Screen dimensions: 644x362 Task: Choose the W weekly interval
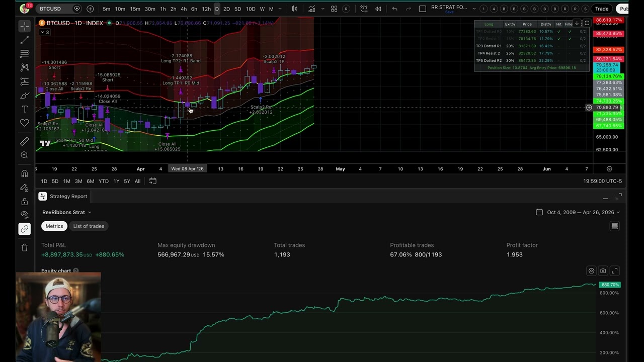tap(262, 9)
